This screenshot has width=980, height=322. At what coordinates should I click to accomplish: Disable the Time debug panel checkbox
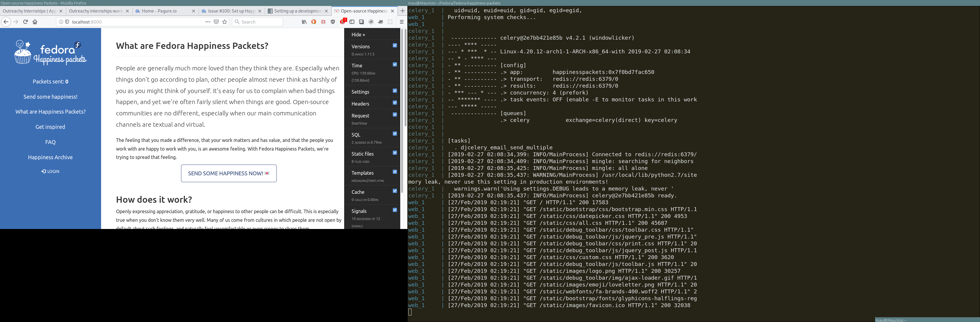(x=395, y=64)
